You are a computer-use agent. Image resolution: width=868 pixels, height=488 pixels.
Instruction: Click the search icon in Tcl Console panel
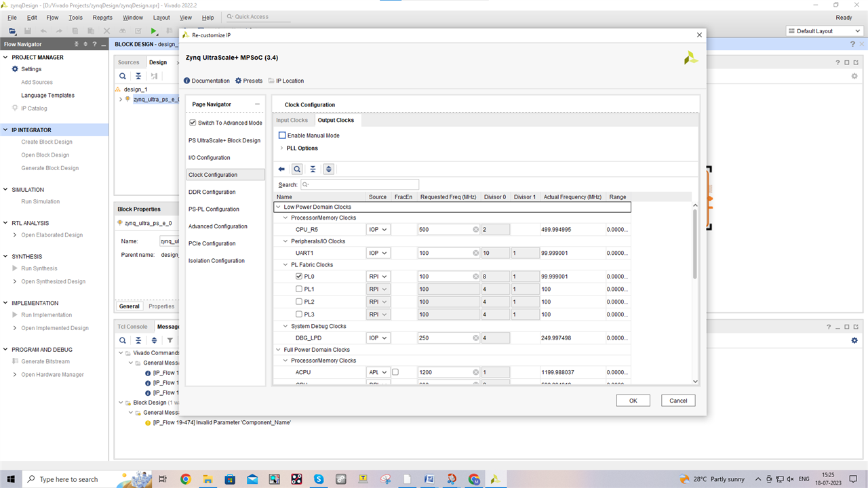click(123, 340)
